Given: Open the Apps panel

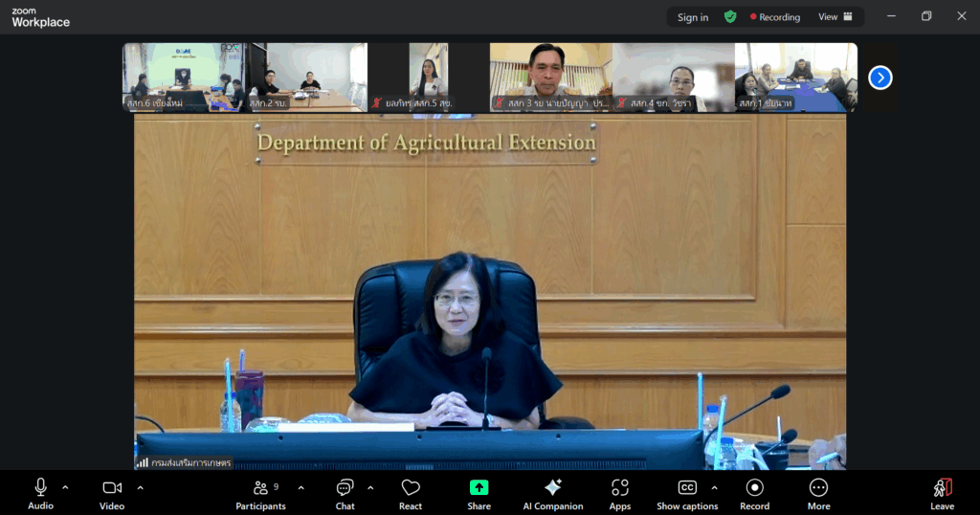Looking at the screenshot, I should pos(620,493).
